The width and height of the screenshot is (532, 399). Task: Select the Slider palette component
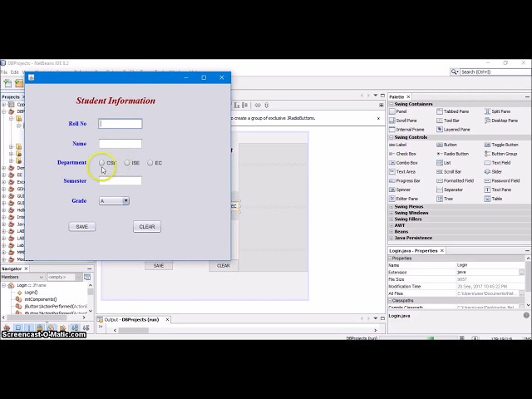pos(493,172)
